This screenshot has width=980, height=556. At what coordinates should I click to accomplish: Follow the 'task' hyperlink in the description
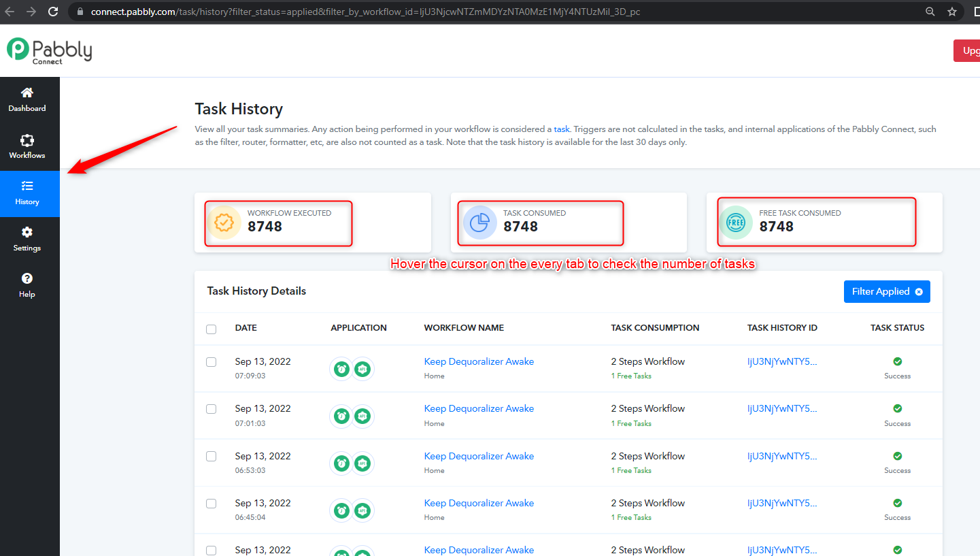pyautogui.click(x=562, y=129)
